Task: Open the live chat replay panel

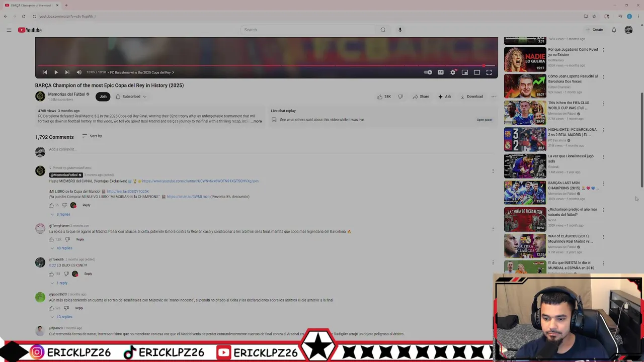Action: (484, 120)
